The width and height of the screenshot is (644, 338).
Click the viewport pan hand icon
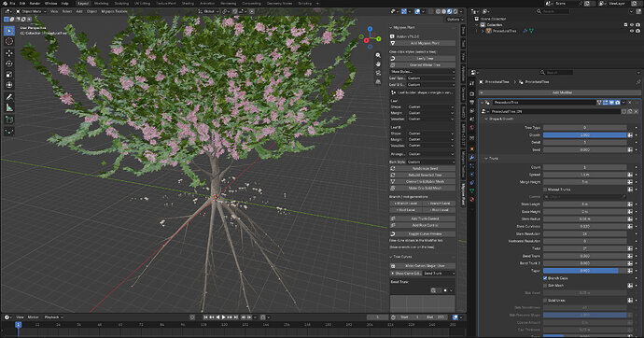pos(378,64)
